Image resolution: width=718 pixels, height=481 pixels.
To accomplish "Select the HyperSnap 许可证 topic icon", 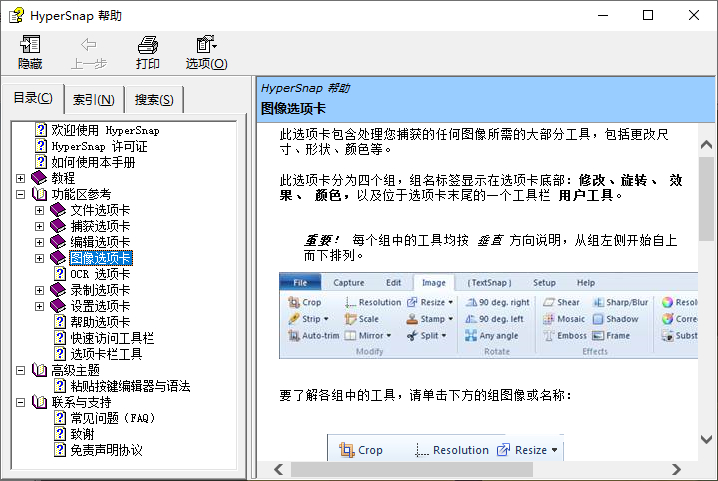I will tap(41, 146).
